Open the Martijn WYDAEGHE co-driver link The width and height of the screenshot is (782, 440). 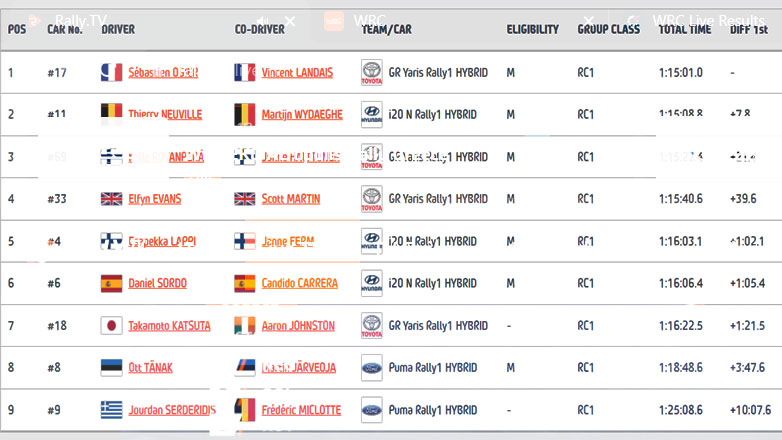tap(301, 114)
